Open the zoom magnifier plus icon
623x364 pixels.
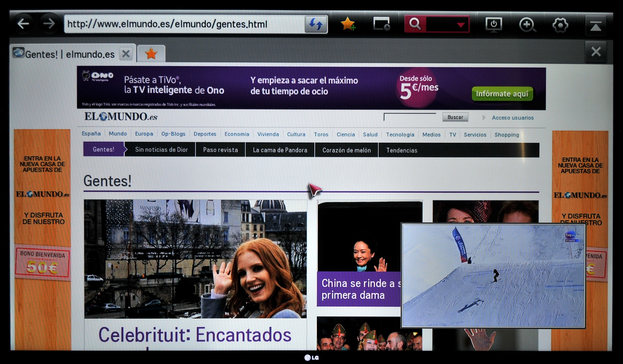pos(527,25)
